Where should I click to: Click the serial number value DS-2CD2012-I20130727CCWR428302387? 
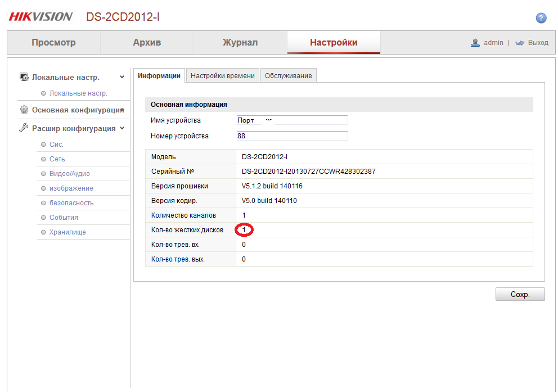pyautogui.click(x=309, y=172)
